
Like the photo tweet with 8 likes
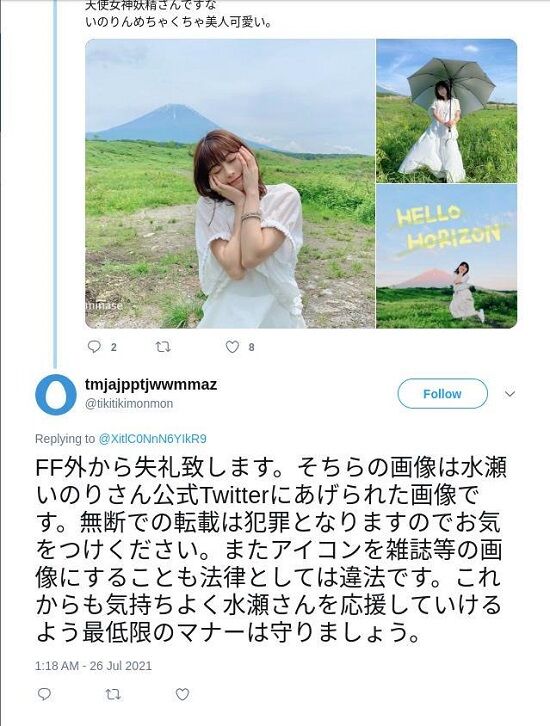tap(232, 347)
